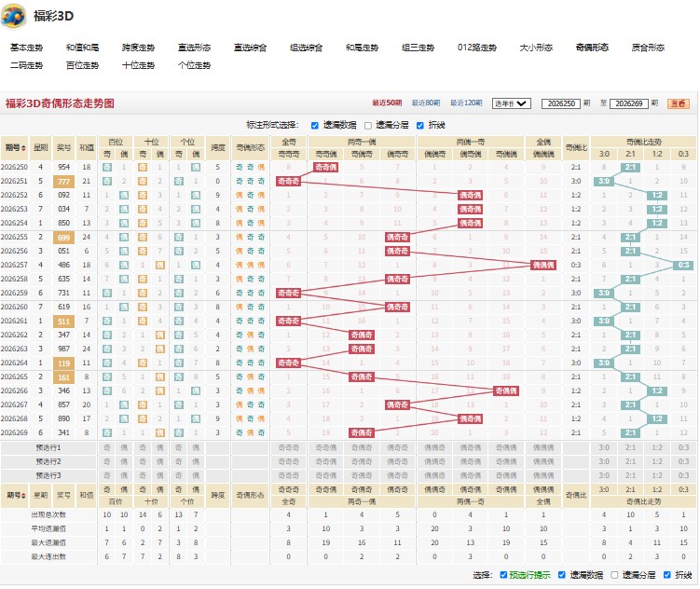Click the 奖号 column header at top
The height and width of the screenshot is (589, 700).
(x=63, y=147)
